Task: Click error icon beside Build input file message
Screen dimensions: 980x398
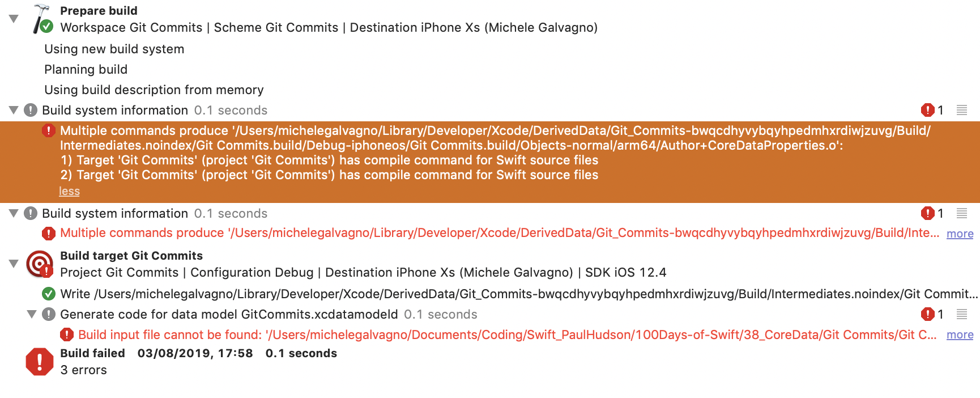Action: (x=67, y=335)
